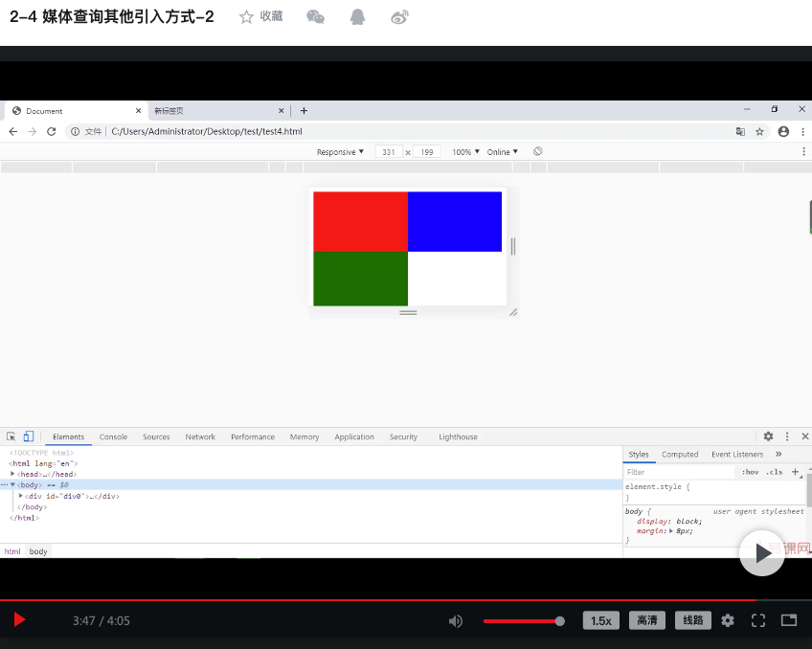Click the rotate device icon
The height and width of the screenshot is (649, 812).
538,151
